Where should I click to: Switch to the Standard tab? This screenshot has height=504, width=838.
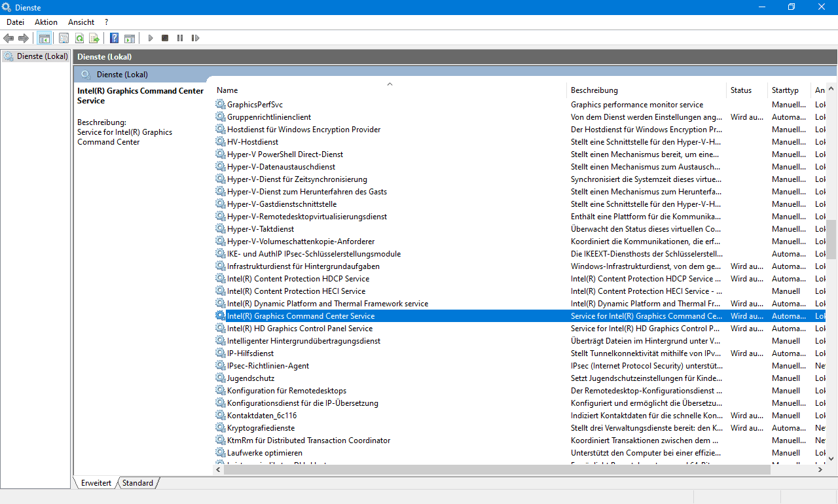[137, 483]
